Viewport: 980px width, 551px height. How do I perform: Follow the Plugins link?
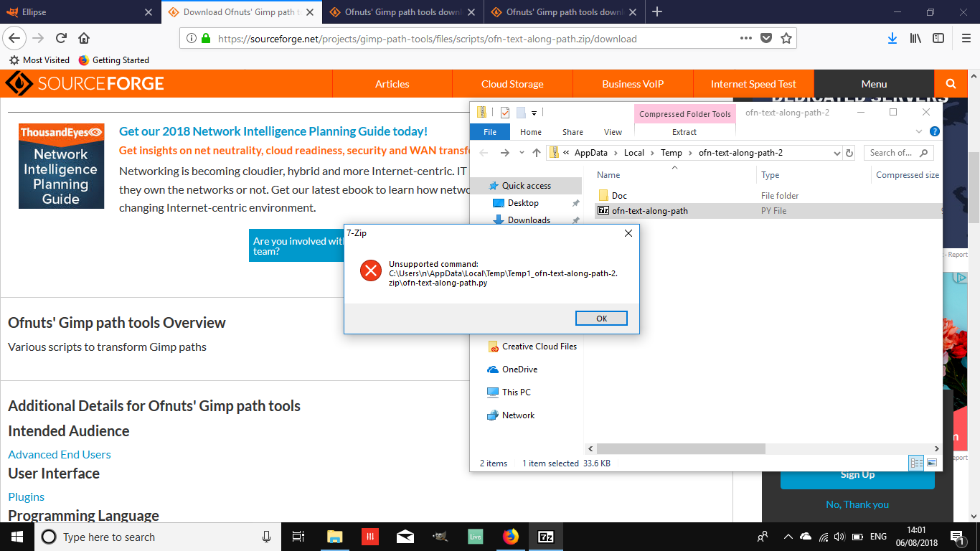pyautogui.click(x=27, y=496)
